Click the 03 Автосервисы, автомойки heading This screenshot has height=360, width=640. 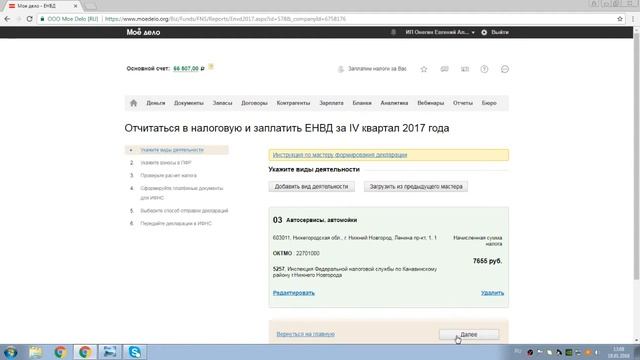coord(315,220)
